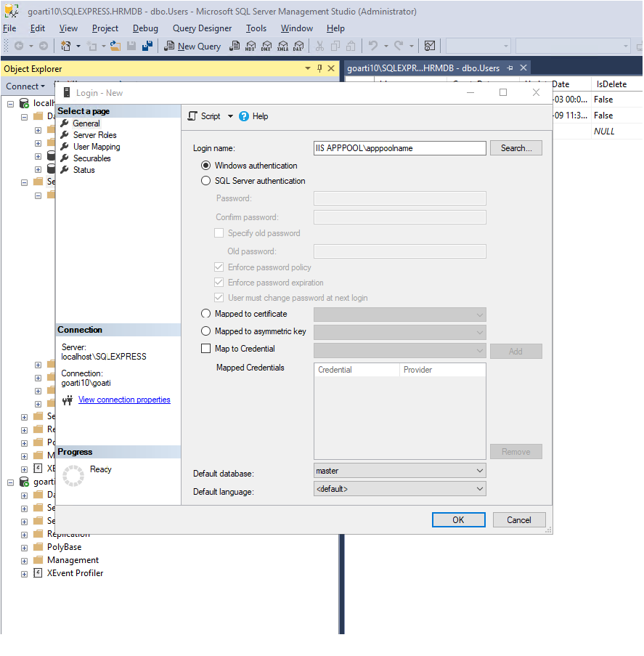
Task: Click the New Query toolbar button
Action: [192, 46]
